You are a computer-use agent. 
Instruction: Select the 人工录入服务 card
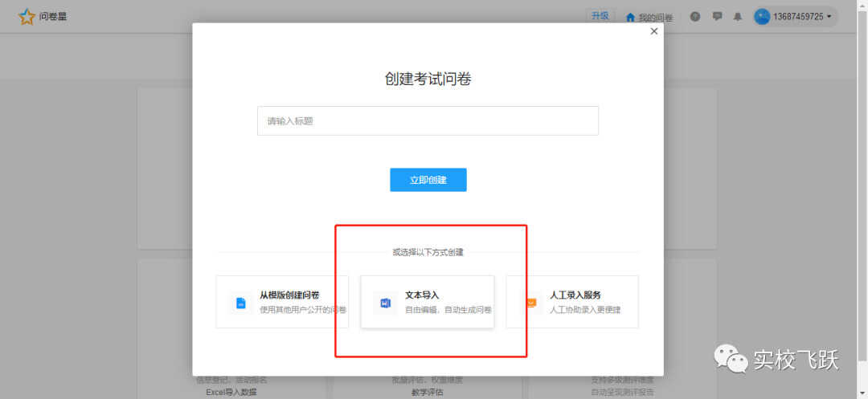[572, 302]
